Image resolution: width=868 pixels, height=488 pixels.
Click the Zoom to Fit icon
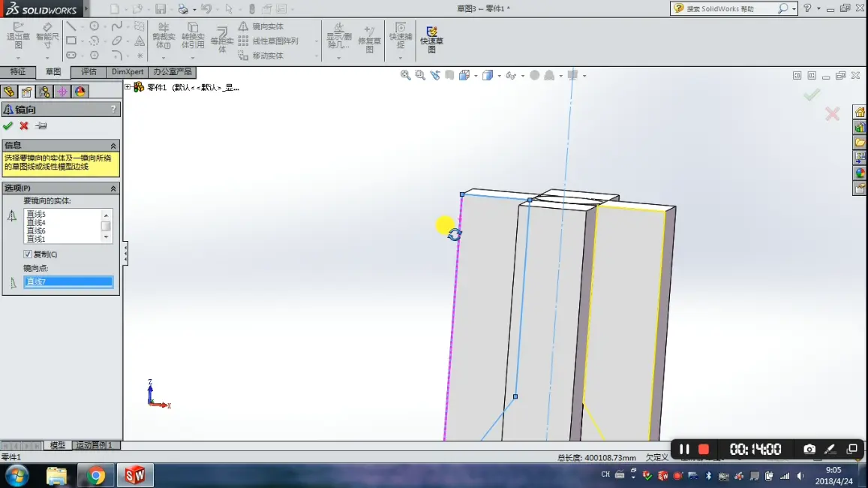click(405, 75)
